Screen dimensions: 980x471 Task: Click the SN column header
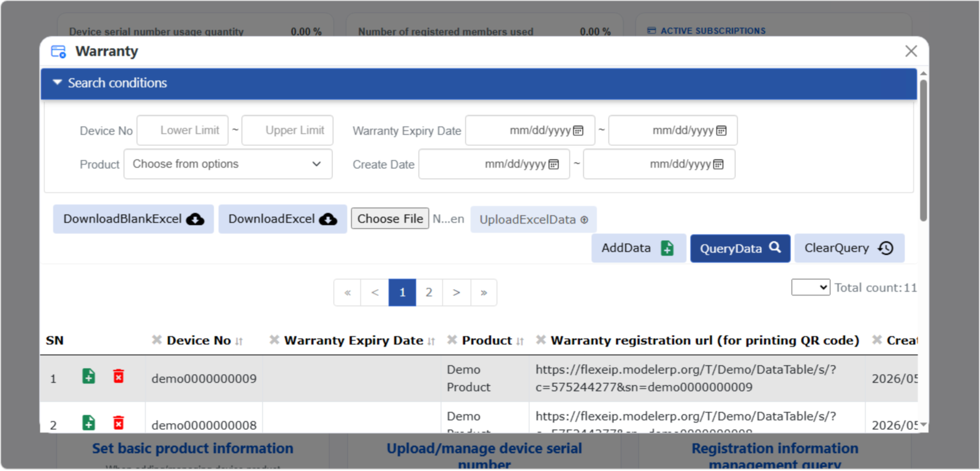coord(55,341)
